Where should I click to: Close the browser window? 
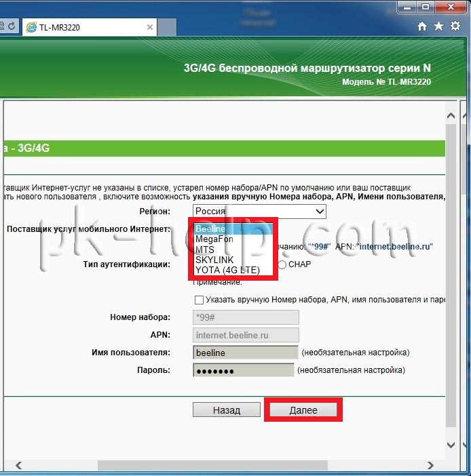pos(451,7)
